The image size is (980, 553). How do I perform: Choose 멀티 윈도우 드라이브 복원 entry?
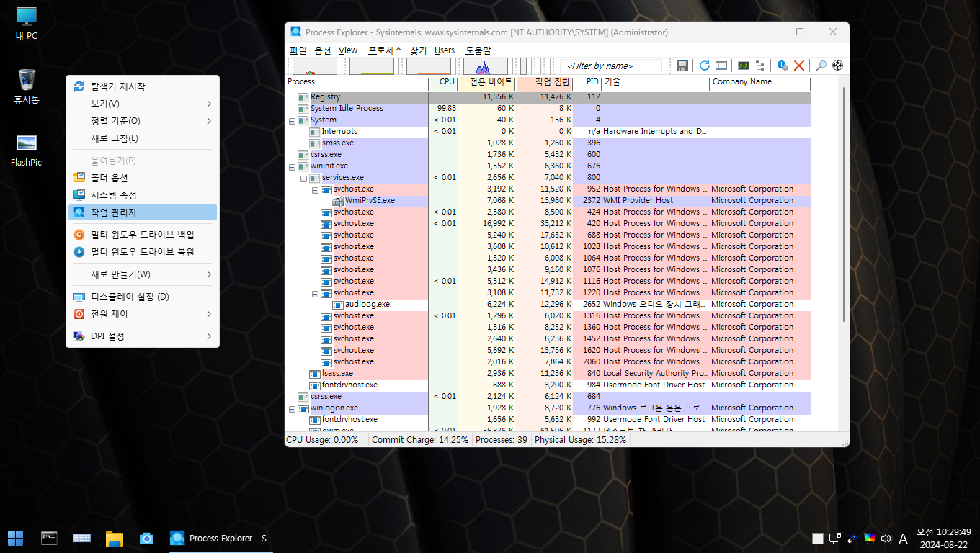coord(143,252)
